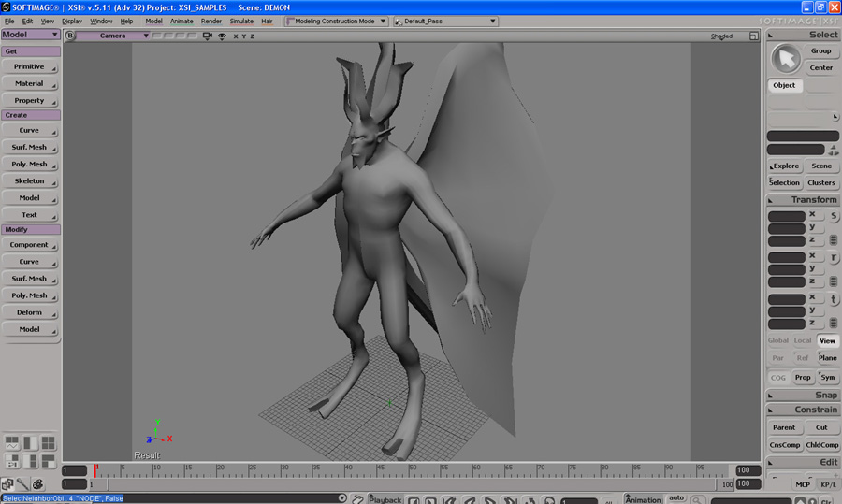Viewport: 842px width, 504px height.
Task: Click the bottom-middle layout preset icon
Action: point(31,461)
